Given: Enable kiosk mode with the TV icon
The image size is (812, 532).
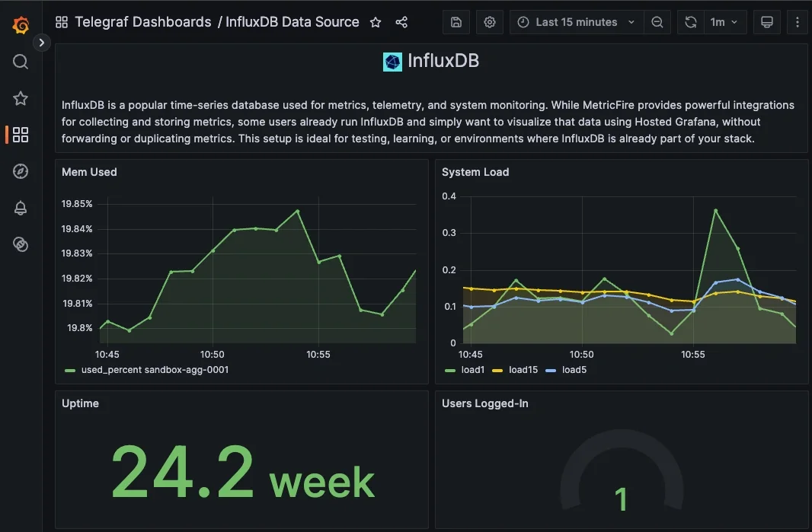Looking at the screenshot, I should [766, 22].
